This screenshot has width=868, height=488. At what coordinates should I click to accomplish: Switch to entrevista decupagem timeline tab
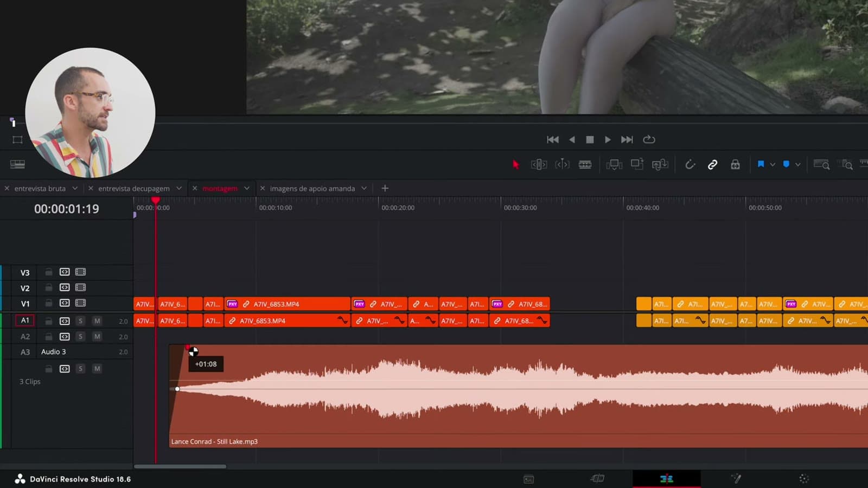tap(134, 189)
